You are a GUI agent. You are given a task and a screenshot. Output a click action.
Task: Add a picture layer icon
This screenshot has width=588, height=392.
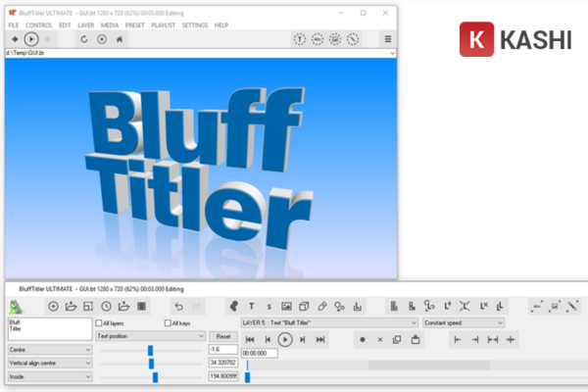pyautogui.click(x=286, y=307)
